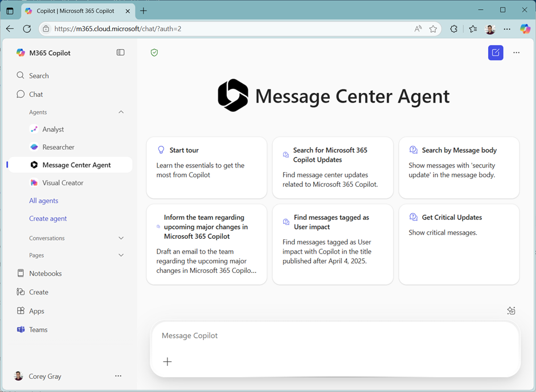Image resolution: width=536 pixels, height=392 pixels.
Task: Select the Researcher agent
Action: coord(58,147)
